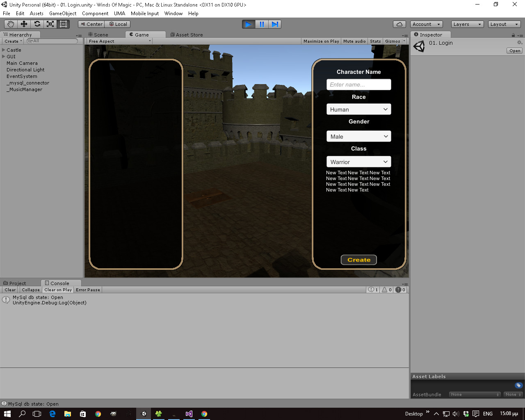Toggle pivot mode Center button
The height and width of the screenshot is (420, 525).
click(x=91, y=24)
